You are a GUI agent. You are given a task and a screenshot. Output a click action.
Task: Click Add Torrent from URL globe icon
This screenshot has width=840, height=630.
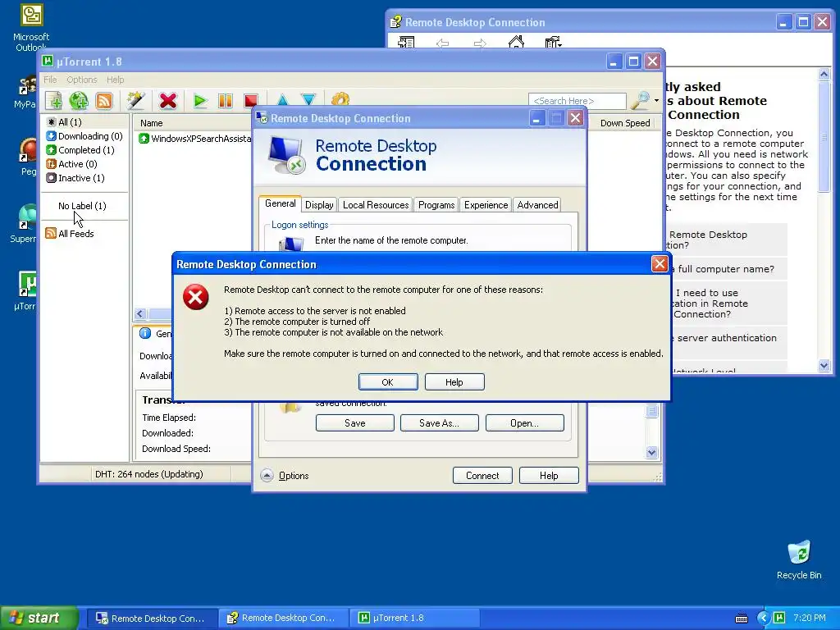79,100
